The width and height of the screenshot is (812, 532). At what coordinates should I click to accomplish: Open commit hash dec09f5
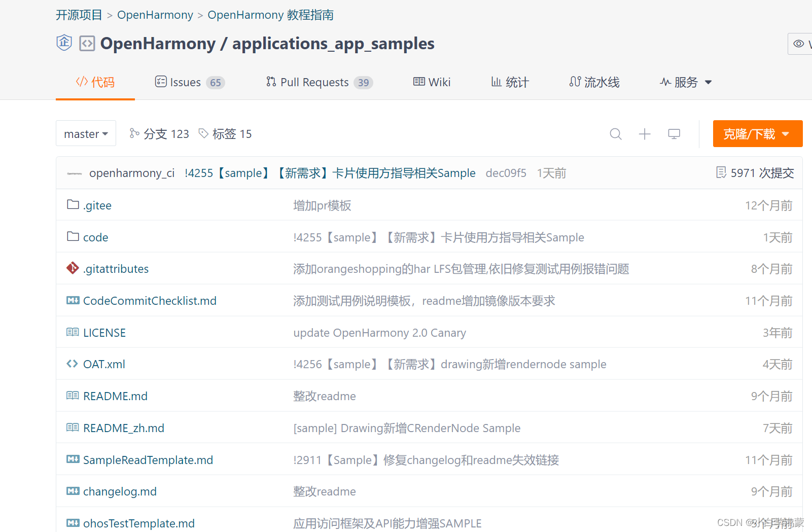[506, 173]
